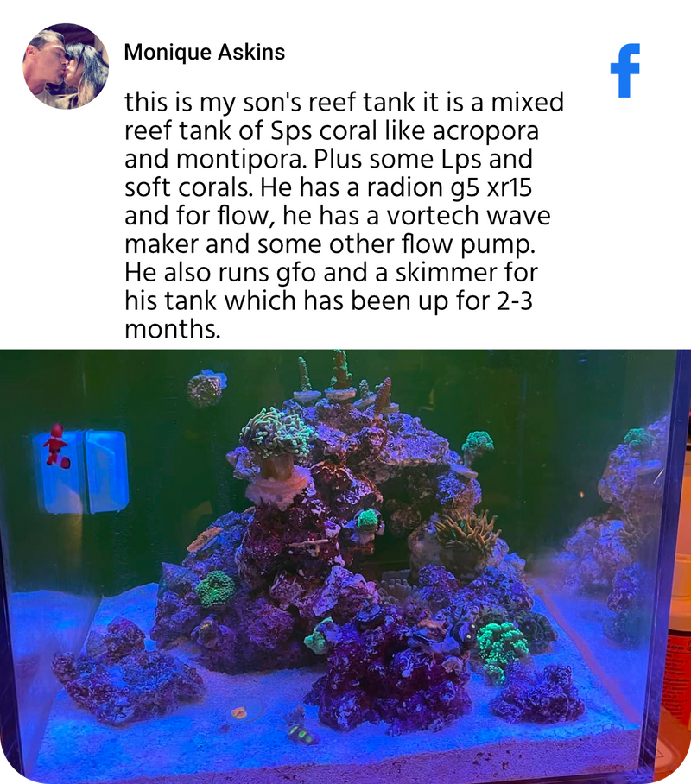691x784 pixels.
Task: Click the small green zoanthid frag on sand
Action: coord(301,735)
